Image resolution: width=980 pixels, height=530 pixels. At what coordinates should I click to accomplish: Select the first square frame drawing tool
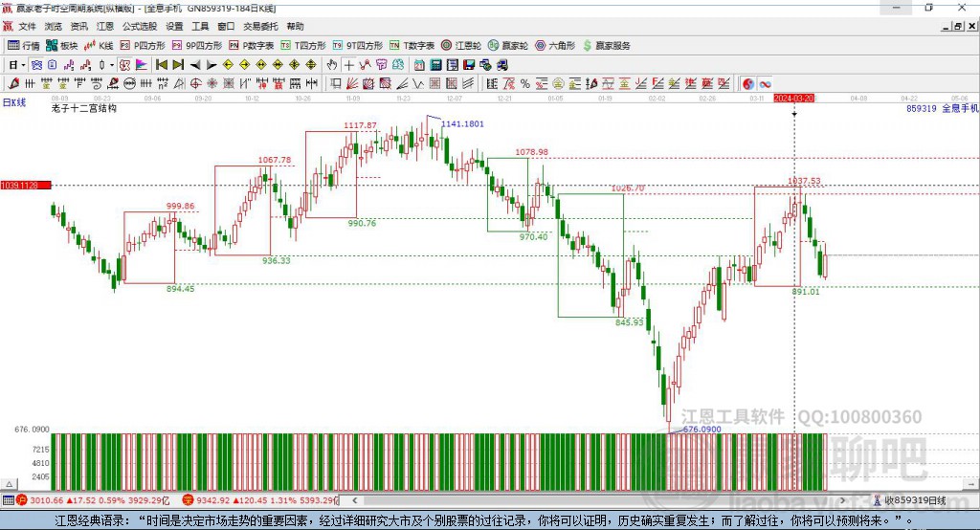pyautogui.click(x=336, y=83)
